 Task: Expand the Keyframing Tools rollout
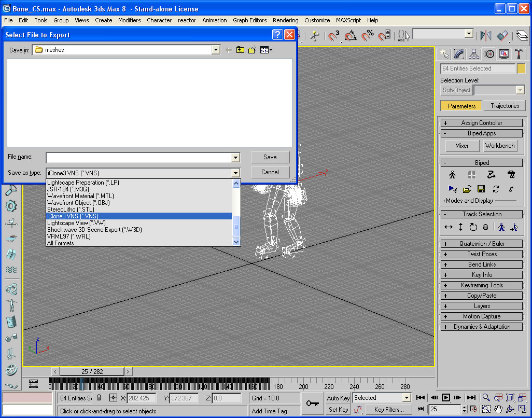(x=482, y=285)
